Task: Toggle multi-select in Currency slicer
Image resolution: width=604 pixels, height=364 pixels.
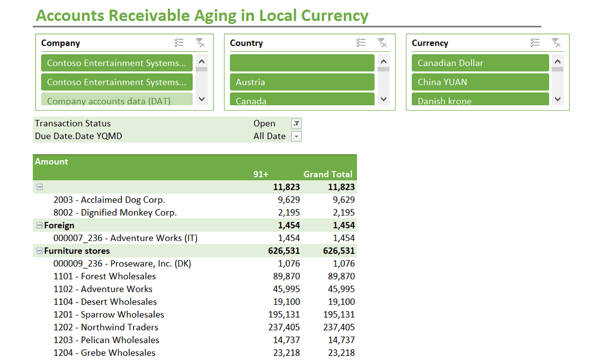Action: [x=535, y=43]
